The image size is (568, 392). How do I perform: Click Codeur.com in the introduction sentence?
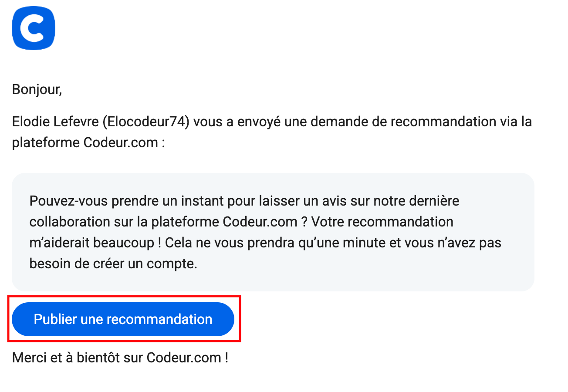click(120, 143)
